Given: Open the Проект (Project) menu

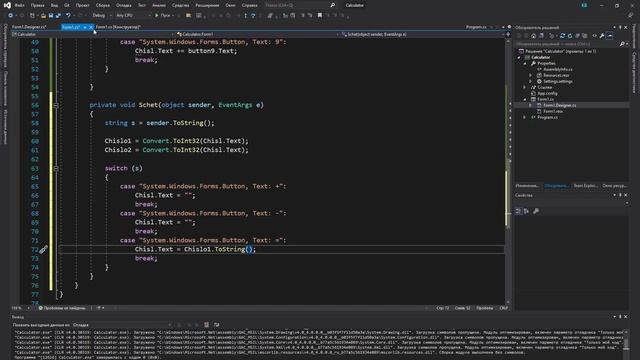Looking at the screenshot, I should click(x=82, y=5).
